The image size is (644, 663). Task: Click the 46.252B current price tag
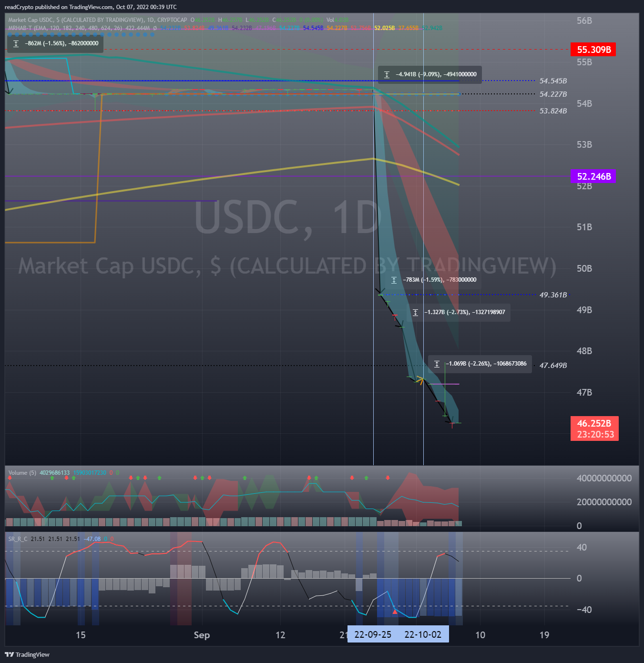[x=594, y=423]
